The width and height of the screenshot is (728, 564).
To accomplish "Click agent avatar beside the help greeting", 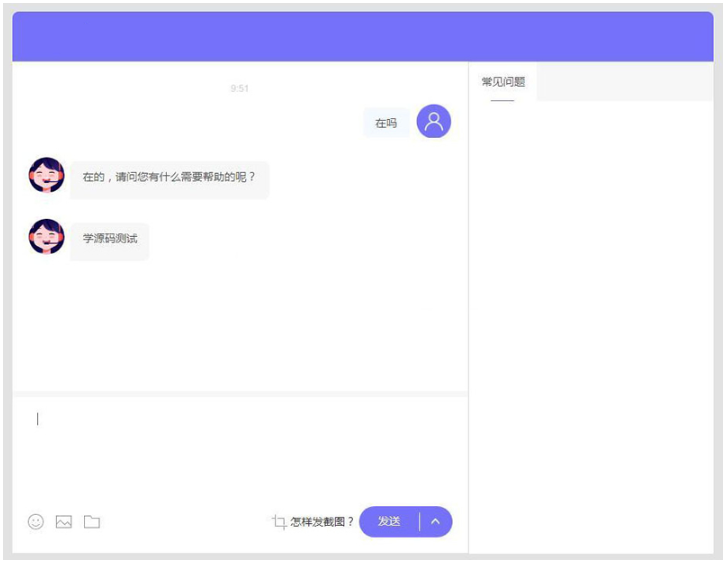I will point(46,175).
